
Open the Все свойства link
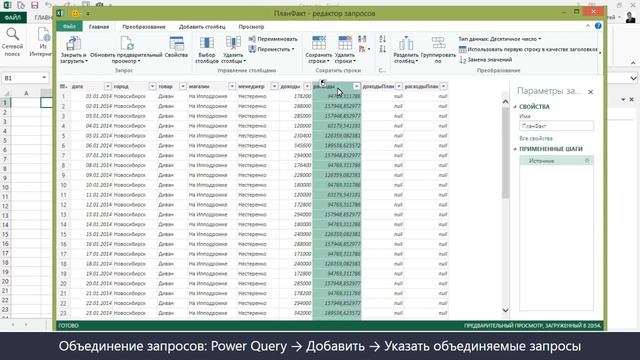click(x=536, y=138)
